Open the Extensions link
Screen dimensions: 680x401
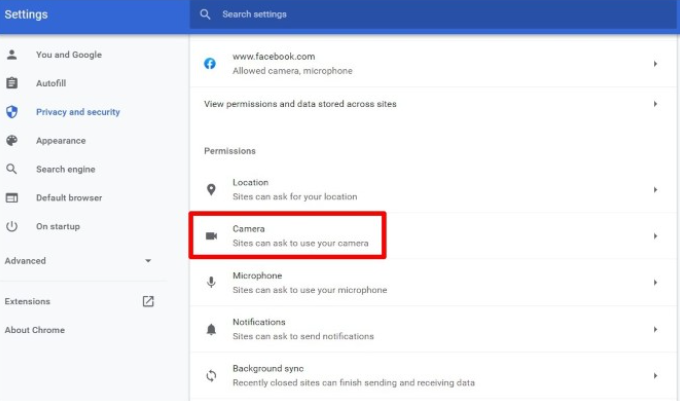click(27, 301)
